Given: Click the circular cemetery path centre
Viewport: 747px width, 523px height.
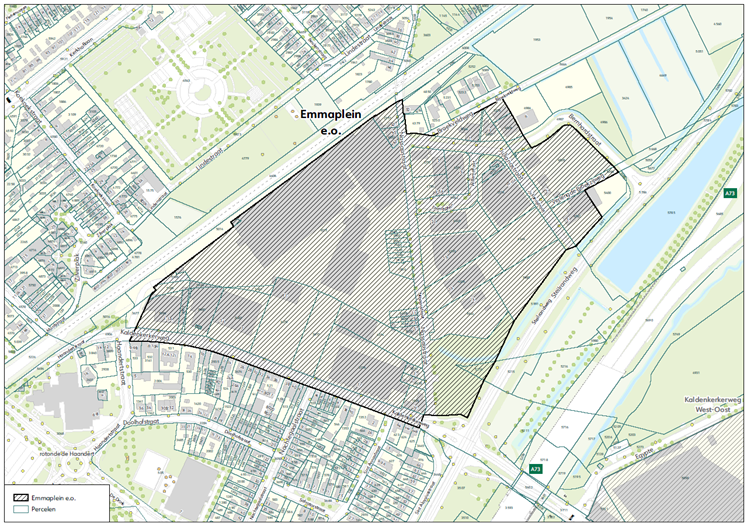Looking at the screenshot, I should tap(202, 93).
